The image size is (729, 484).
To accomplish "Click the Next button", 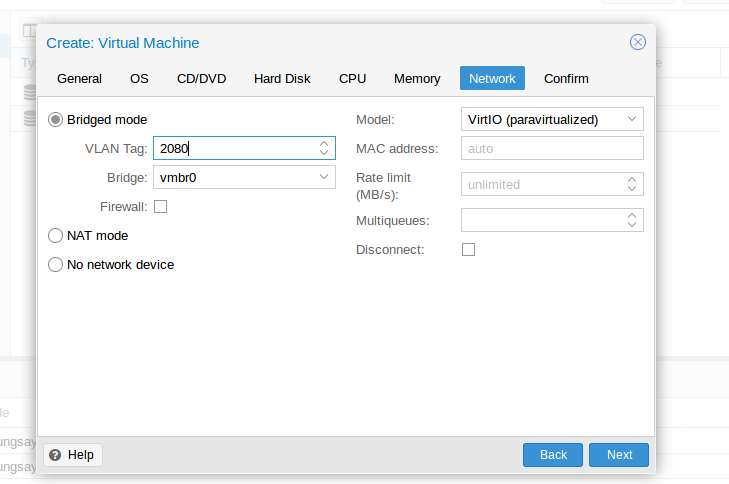I will (619, 455).
